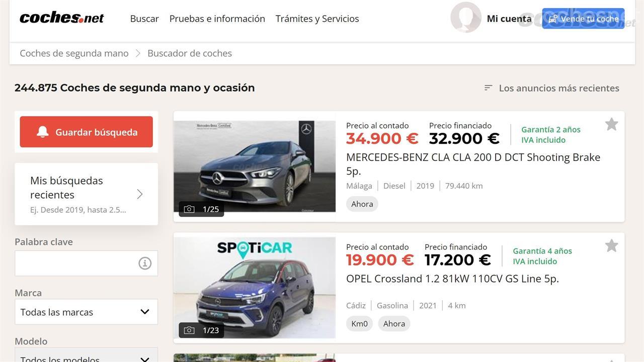Open the Todas las marcas dropdown
Viewport: 644px width, 362px height.
click(x=86, y=312)
